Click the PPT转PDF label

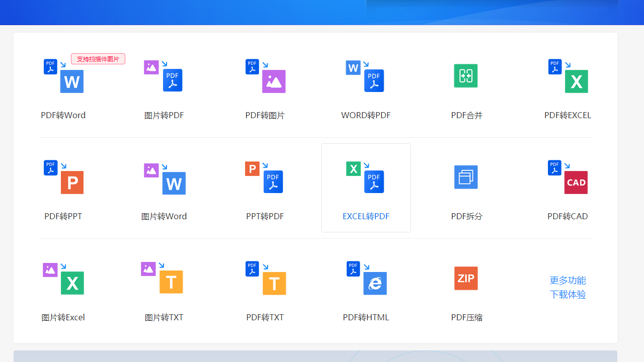[x=265, y=216]
